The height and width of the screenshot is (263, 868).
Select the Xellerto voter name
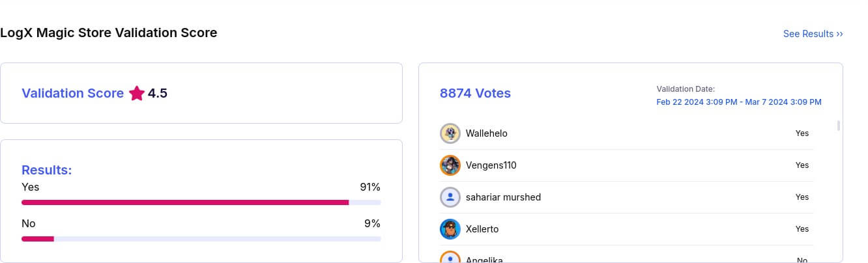tap(482, 228)
